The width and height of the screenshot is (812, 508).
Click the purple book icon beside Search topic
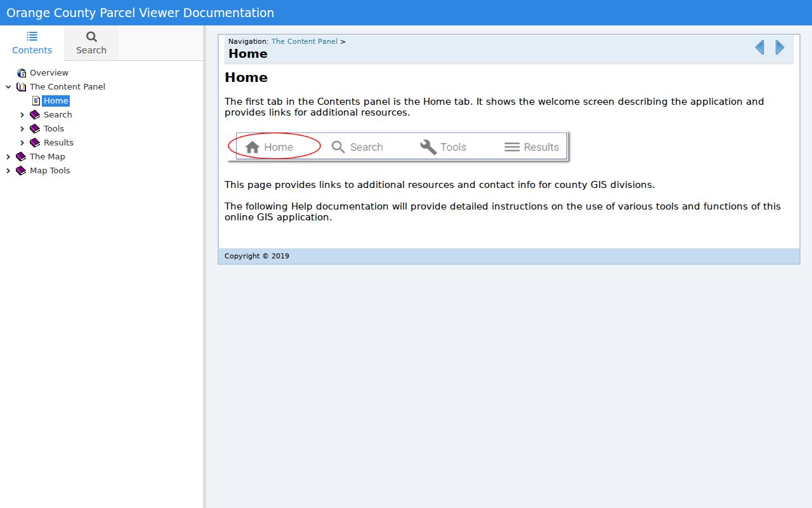pos(35,115)
